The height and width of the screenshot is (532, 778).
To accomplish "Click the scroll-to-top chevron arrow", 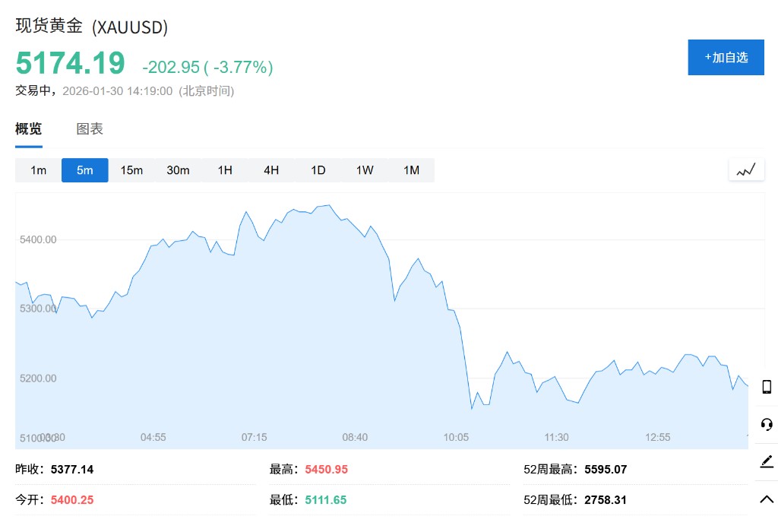I will (x=767, y=499).
